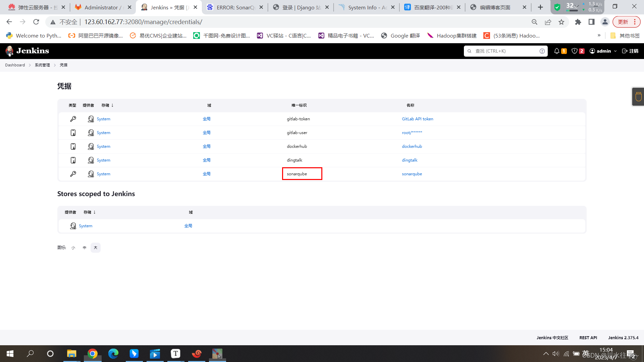Bookmark the page with the star icon
Image resolution: width=644 pixels, height=362 pixels.
[x=561, y=22]
